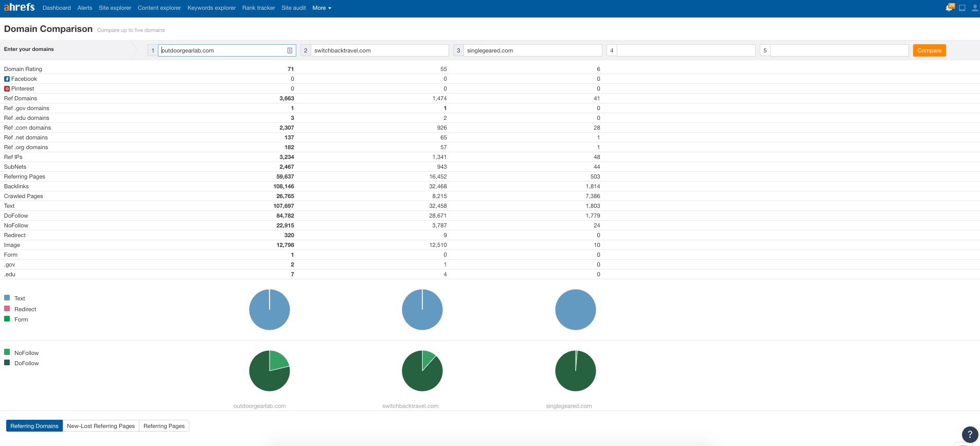Screen dimensions: 980x446
Task: Switch to the Referring Pages tab
Action: [164, 426]
